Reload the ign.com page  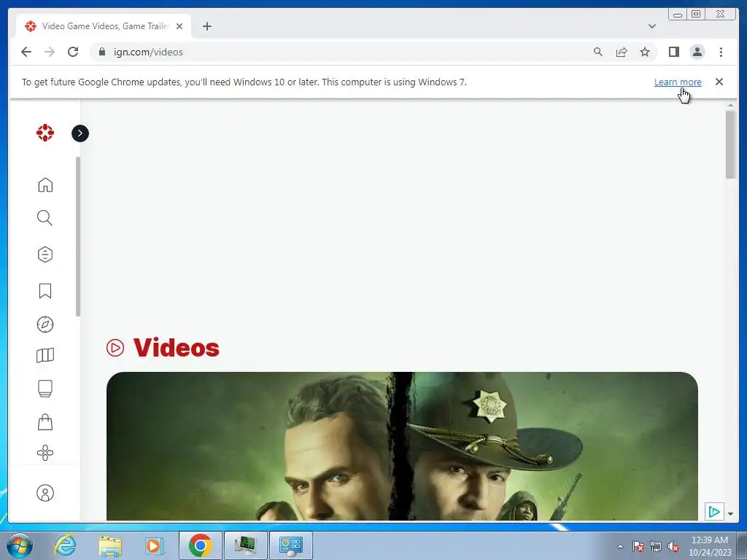pos(73,52)
